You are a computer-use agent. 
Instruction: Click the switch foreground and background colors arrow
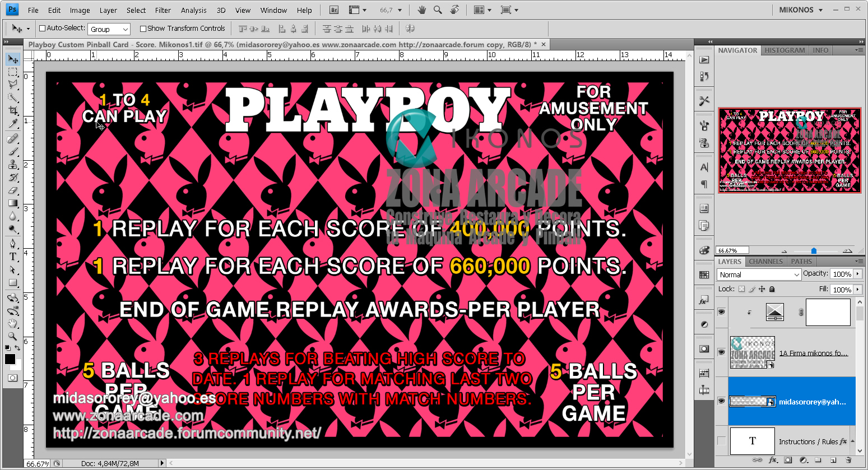pos(18,348)
